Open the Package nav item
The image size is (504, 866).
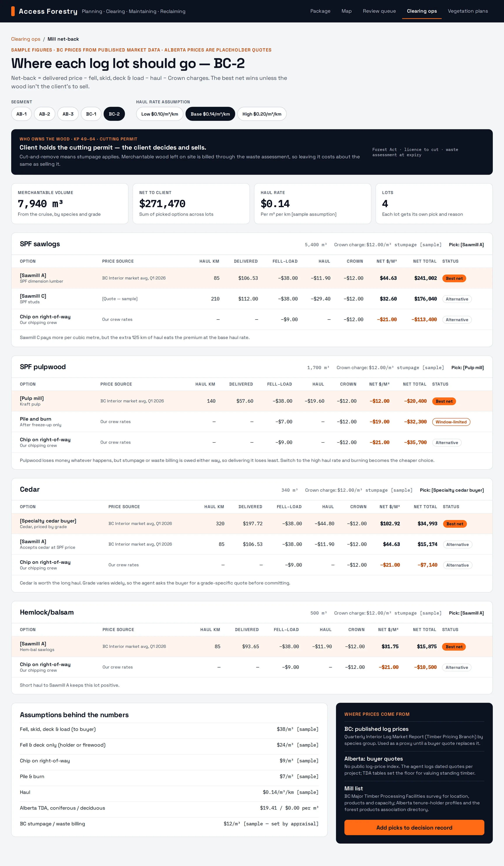[320, 11]
